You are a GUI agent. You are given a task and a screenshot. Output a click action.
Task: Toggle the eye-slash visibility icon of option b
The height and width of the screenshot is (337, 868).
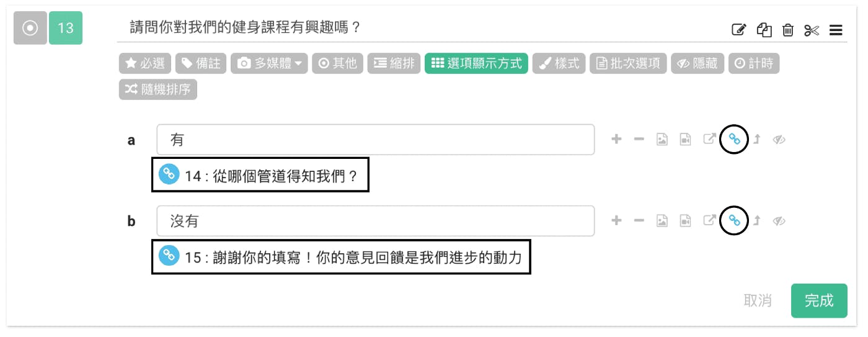pyautogui.click(x=779, y=220)
